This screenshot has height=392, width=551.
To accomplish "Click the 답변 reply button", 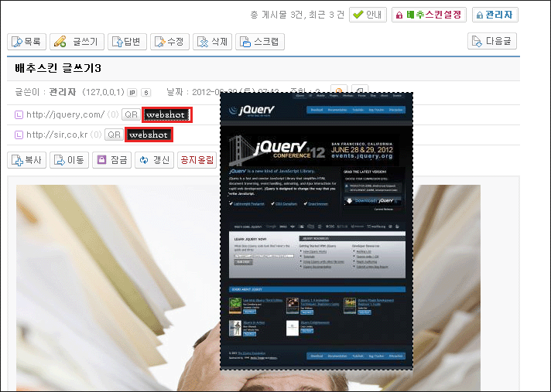I will coord(127,42).
